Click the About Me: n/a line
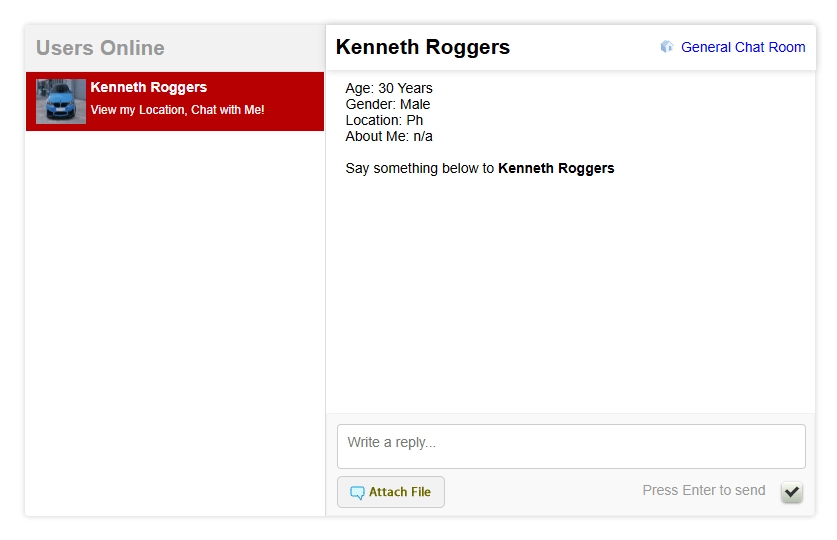 pyautogui.click(x=389, y=136)
